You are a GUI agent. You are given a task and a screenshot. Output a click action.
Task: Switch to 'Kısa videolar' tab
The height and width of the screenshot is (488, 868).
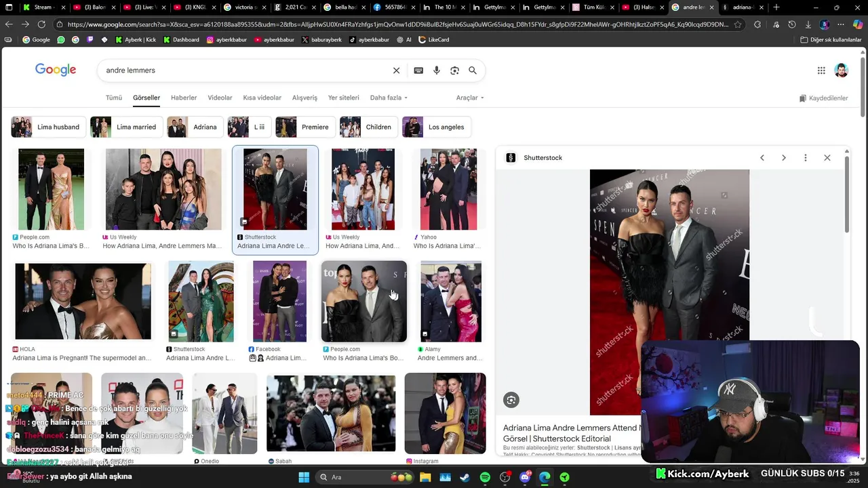pos(262,98)
